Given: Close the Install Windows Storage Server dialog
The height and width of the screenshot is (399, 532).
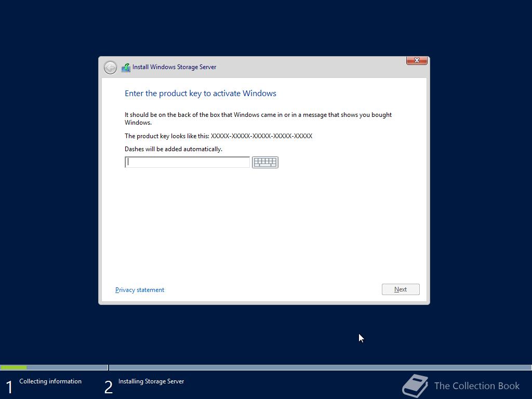Looking at the screenshot, I should click(x=417, y=60).
